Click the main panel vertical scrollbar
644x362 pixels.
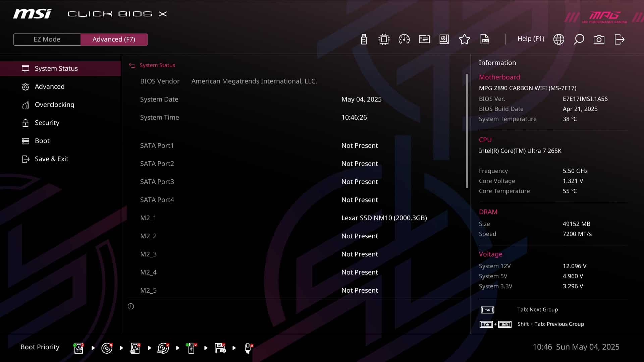pyautogui.click(x=467, y=131)
